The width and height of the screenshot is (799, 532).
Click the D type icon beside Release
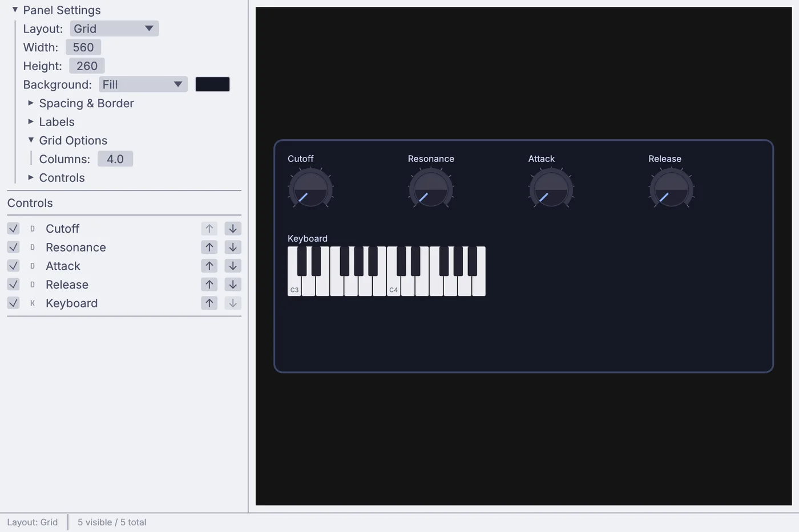click(x=33, y=285)
